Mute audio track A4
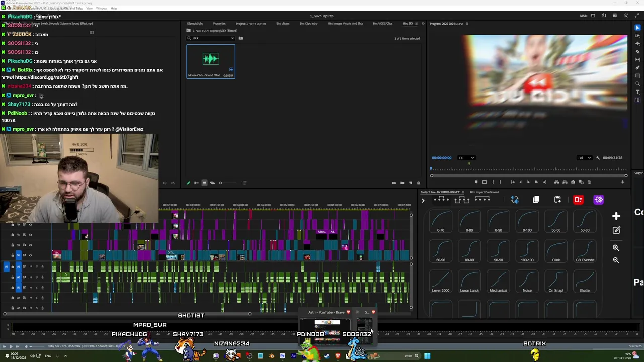Screen dimensions: 644x362 point(31,298)
